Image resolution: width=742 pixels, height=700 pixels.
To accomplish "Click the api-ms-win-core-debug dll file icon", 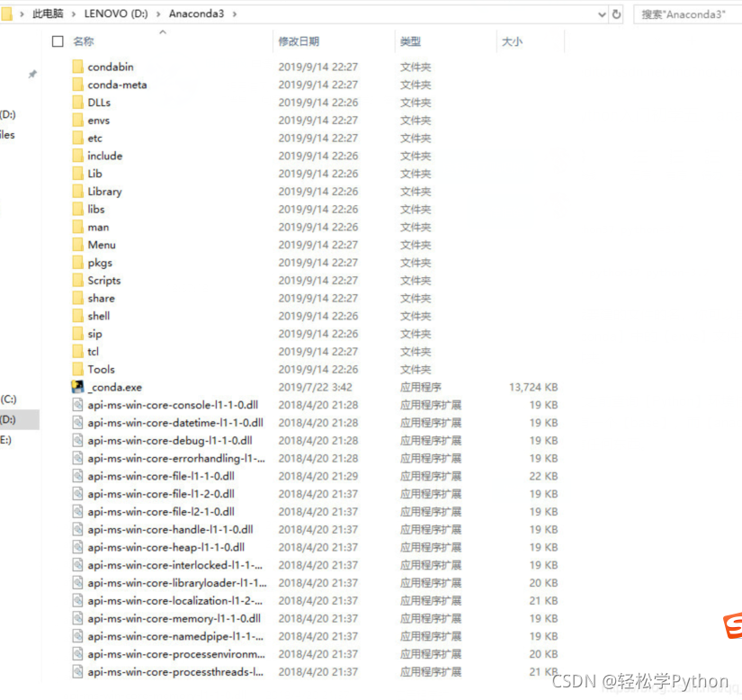I will 77,441.
